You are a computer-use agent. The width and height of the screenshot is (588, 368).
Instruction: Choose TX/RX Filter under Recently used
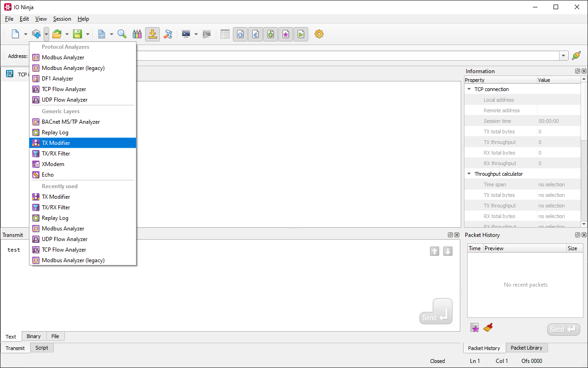(x=83, y=207)
